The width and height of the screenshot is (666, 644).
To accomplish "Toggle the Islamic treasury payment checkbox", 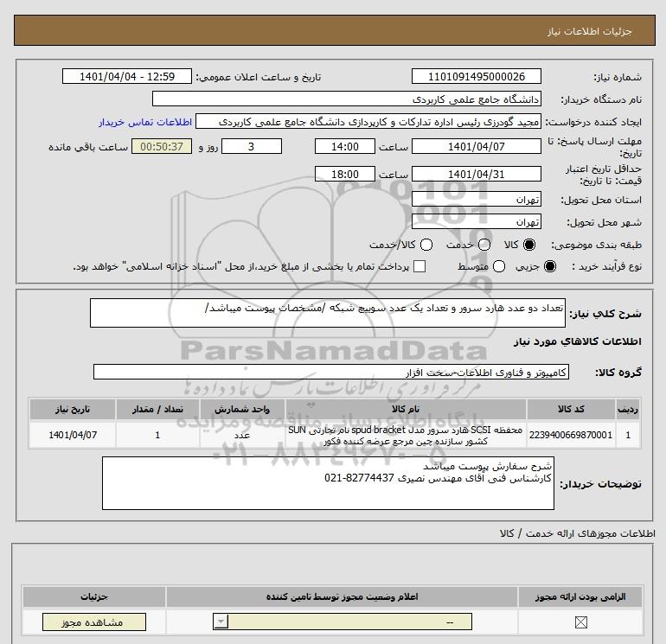I will (x=419, y=266).
